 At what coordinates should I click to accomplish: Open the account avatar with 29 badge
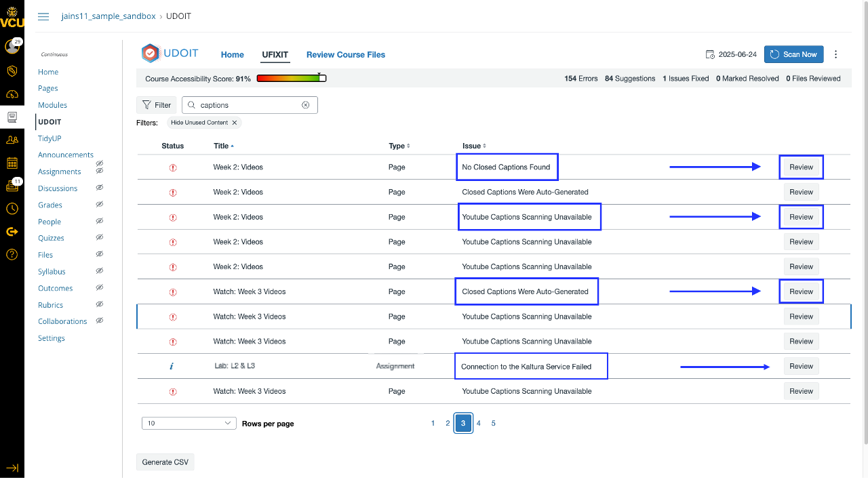pos(12,46)
